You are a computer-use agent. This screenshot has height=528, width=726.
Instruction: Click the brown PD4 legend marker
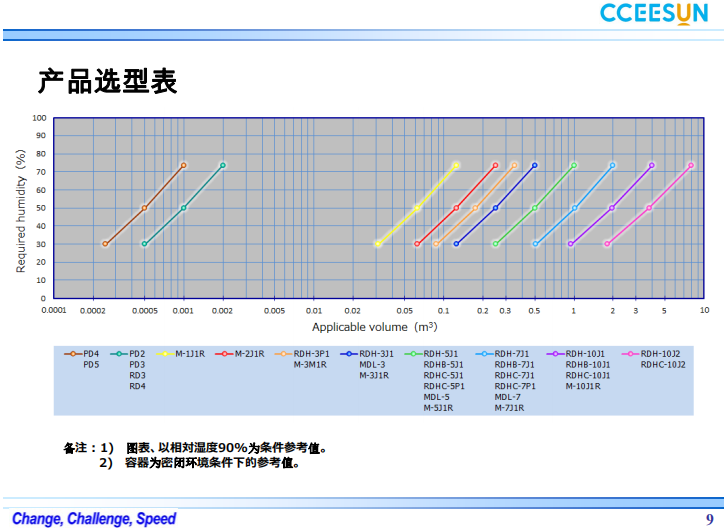point(73,354)
